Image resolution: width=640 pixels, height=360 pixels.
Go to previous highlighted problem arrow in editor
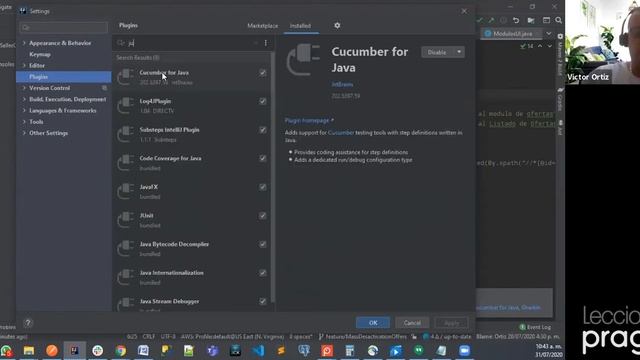pos(540,46)
